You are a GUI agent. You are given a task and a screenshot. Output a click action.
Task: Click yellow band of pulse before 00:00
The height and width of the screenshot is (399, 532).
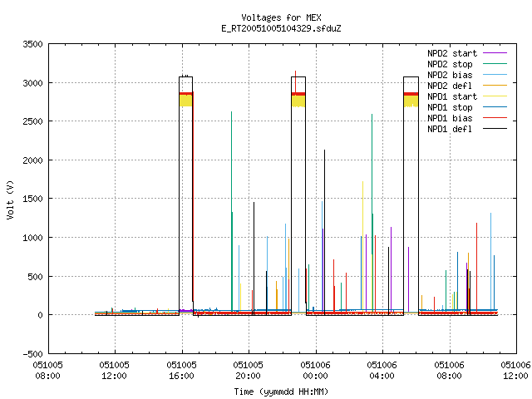[x=298, y=101]
